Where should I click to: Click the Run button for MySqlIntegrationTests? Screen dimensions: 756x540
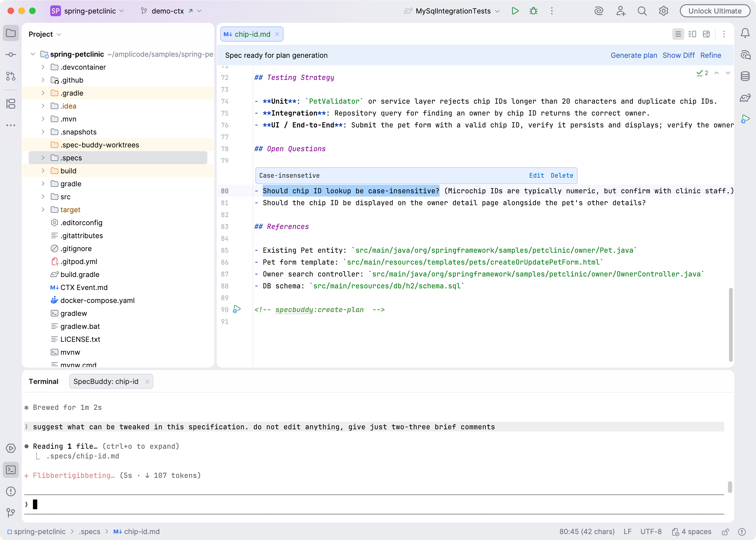[515, 11]
